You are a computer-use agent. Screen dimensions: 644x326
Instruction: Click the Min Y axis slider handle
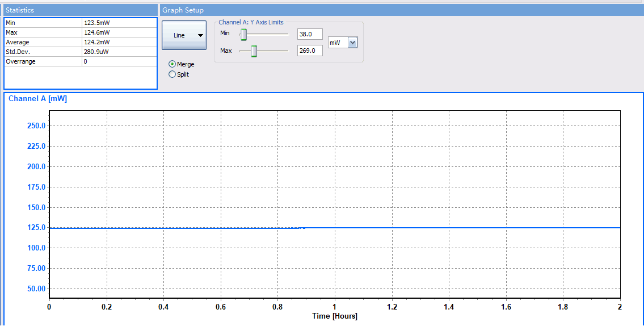point(243,35)
